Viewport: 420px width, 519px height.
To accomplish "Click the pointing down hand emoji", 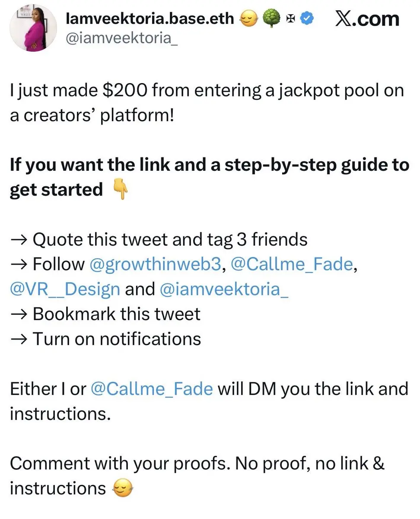I will click(120, 190).
